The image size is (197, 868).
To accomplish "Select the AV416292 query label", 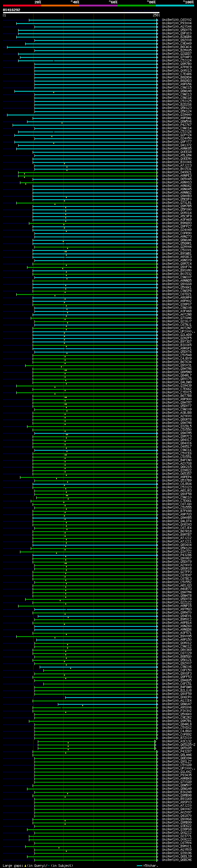I will (x=11, y=10).
